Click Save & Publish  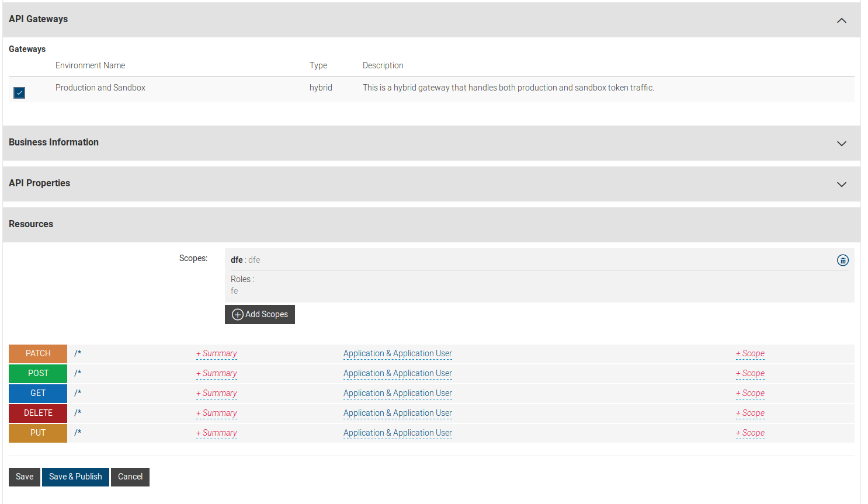point(75,477)
